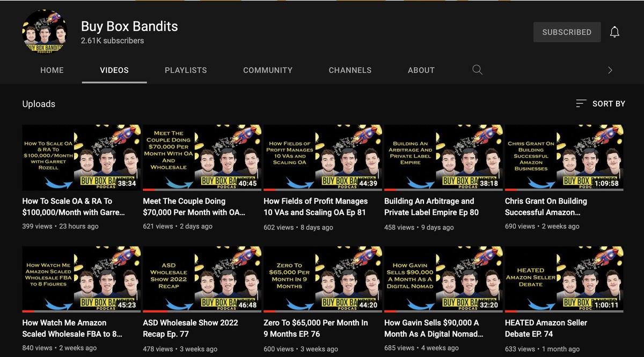View the ABOUT tab
The image size is (644, 357).
click(x=421, y=70)
